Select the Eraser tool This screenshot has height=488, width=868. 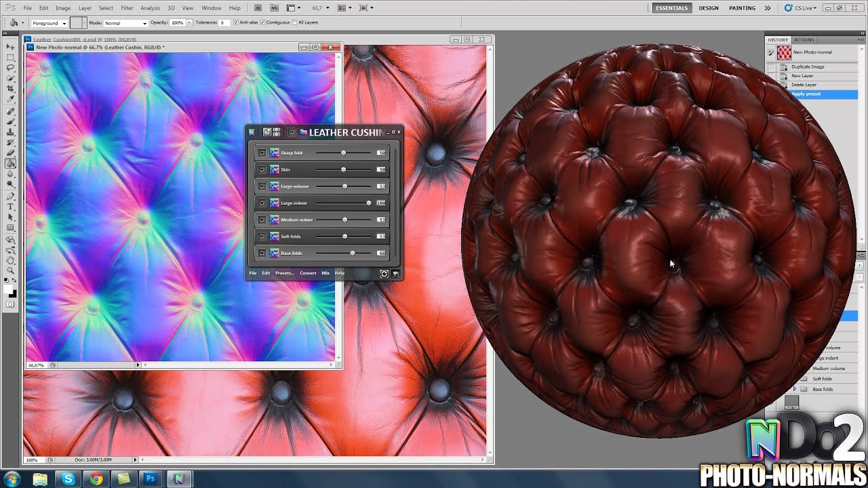pos(11,153)
